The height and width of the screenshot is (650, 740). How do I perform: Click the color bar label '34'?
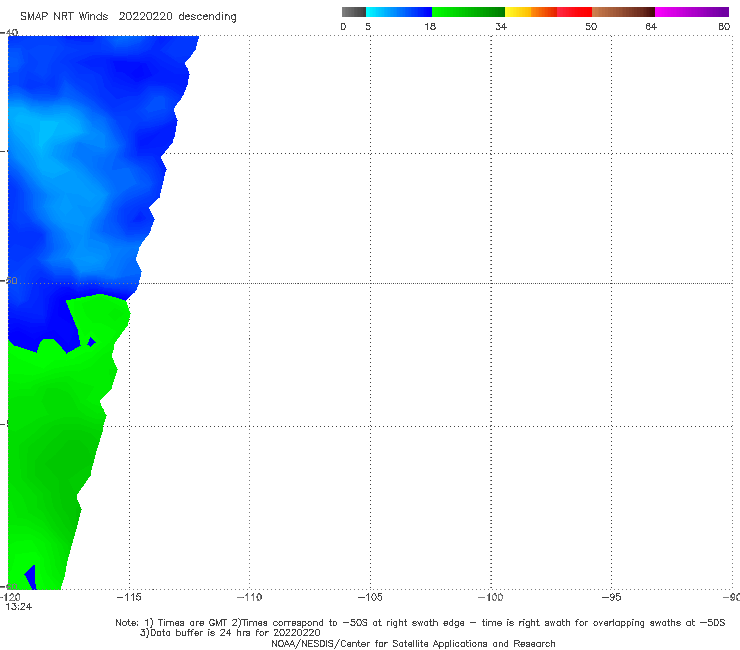(x=501, y=26)
